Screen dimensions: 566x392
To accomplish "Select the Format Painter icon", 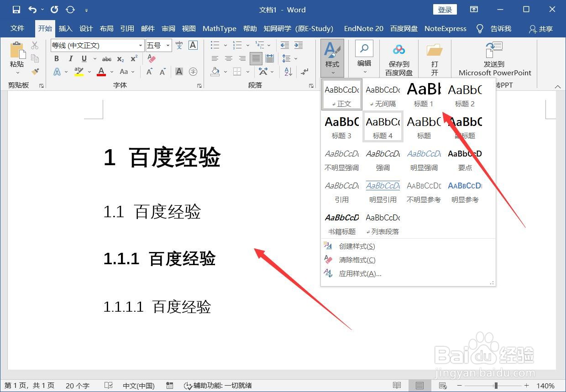I will (36, 72).
